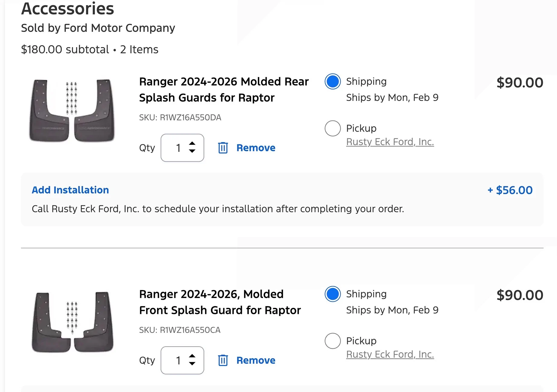Open Rusty Eck Ford link under second Pickup
The width and height of the screenshot is (557, 392).
pyautogui.click(x=390, y=354)
